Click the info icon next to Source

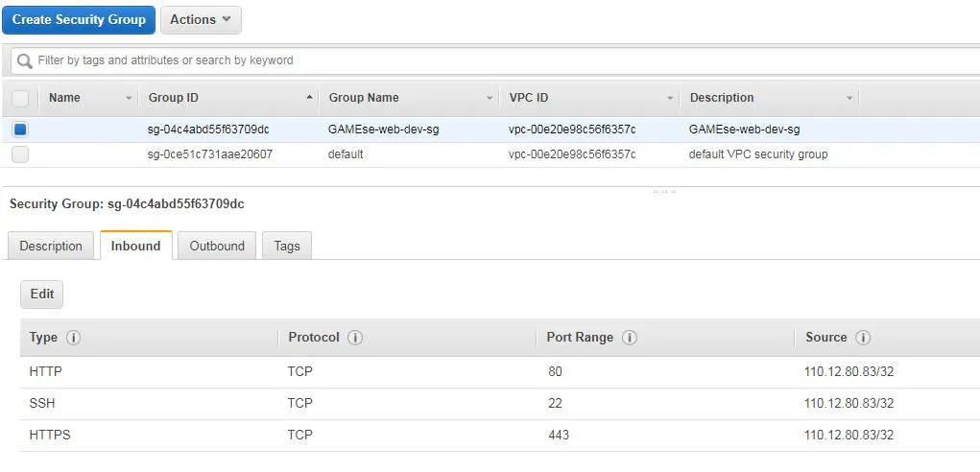coord(863,338)
